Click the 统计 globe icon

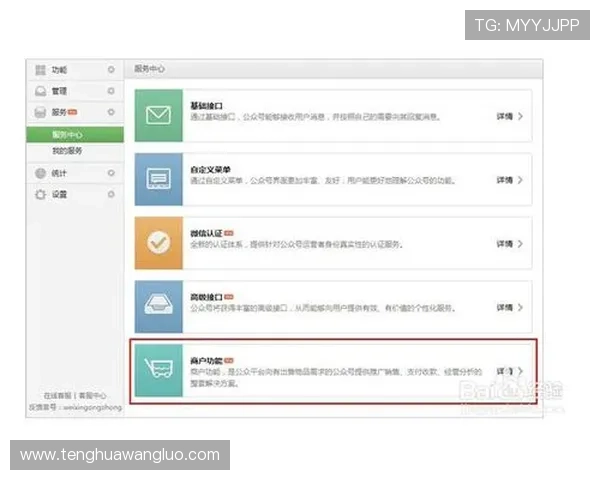tap(40, 173)
